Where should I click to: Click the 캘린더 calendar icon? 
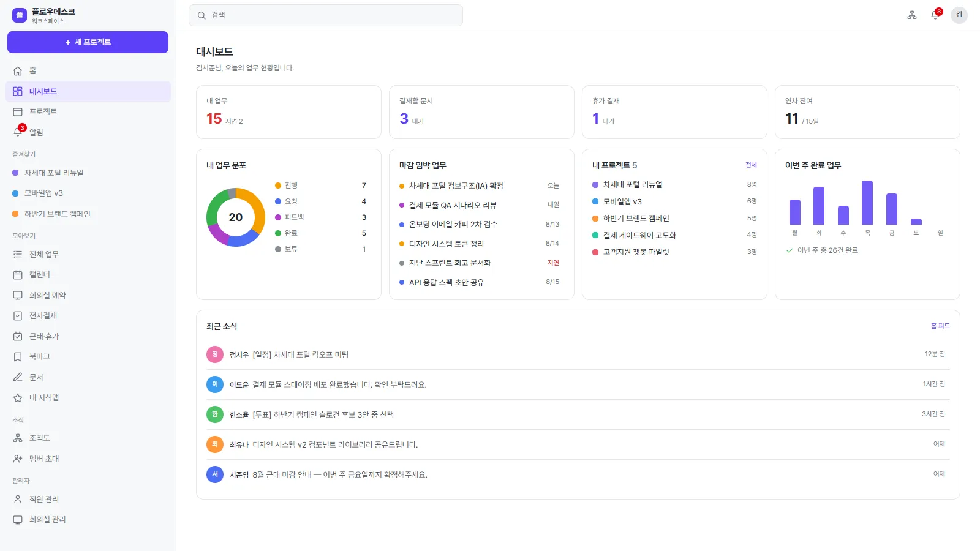[18, 275]
